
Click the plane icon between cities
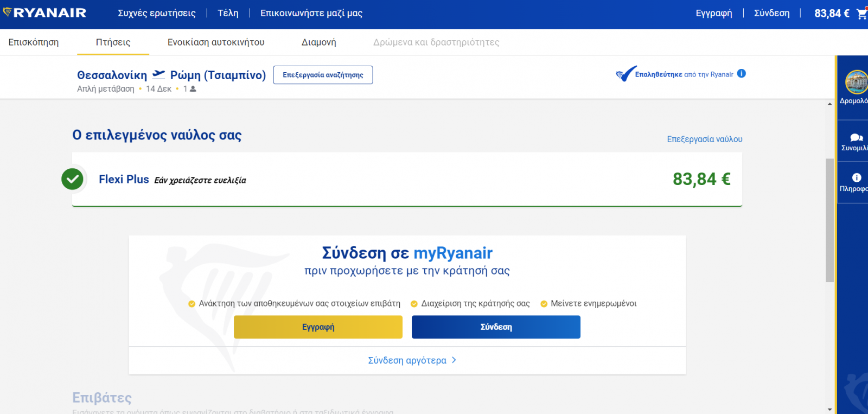tap(158, 74)
